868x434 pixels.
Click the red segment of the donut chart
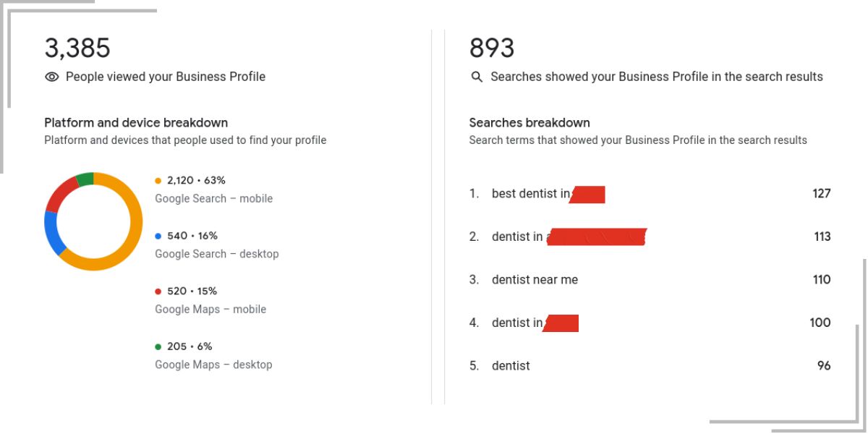point(60,192)
